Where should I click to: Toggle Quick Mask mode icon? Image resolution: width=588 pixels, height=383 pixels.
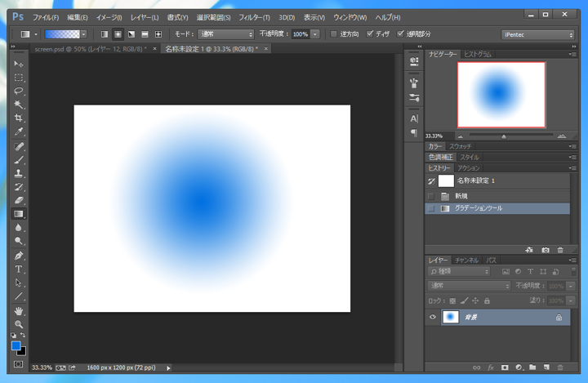pos(18,364)
